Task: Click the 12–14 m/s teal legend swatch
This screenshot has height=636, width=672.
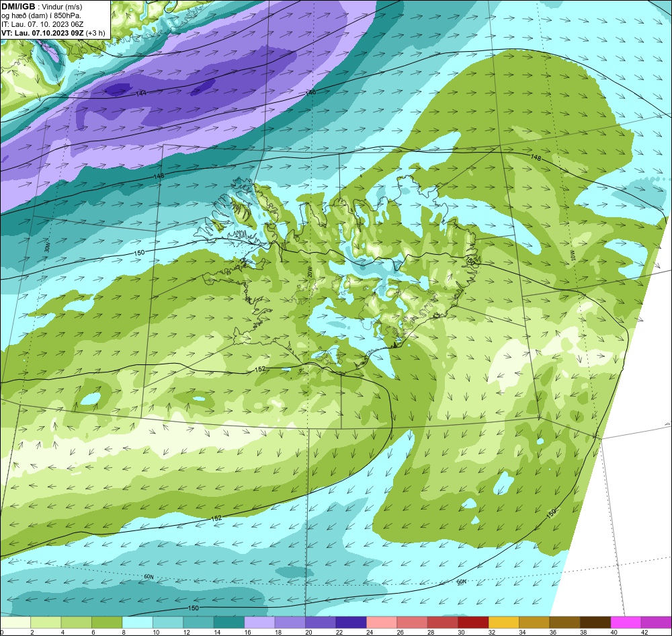Action: 198,623
